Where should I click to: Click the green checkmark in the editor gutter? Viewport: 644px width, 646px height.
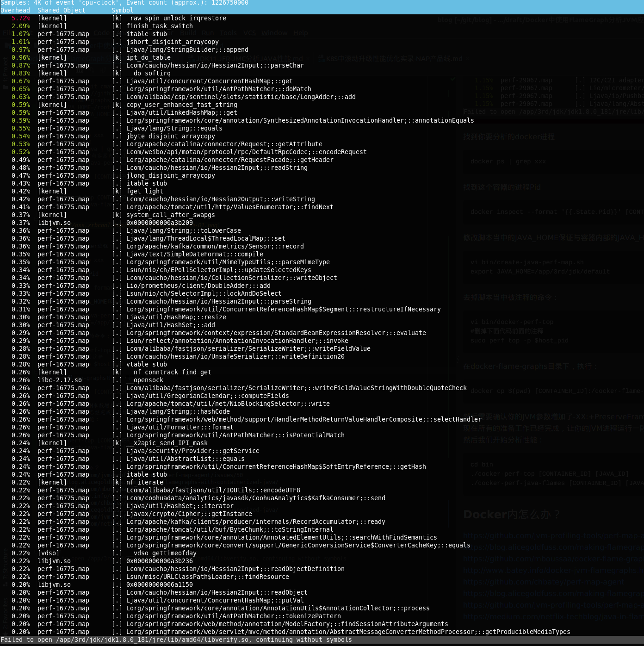tap(452, 79)
